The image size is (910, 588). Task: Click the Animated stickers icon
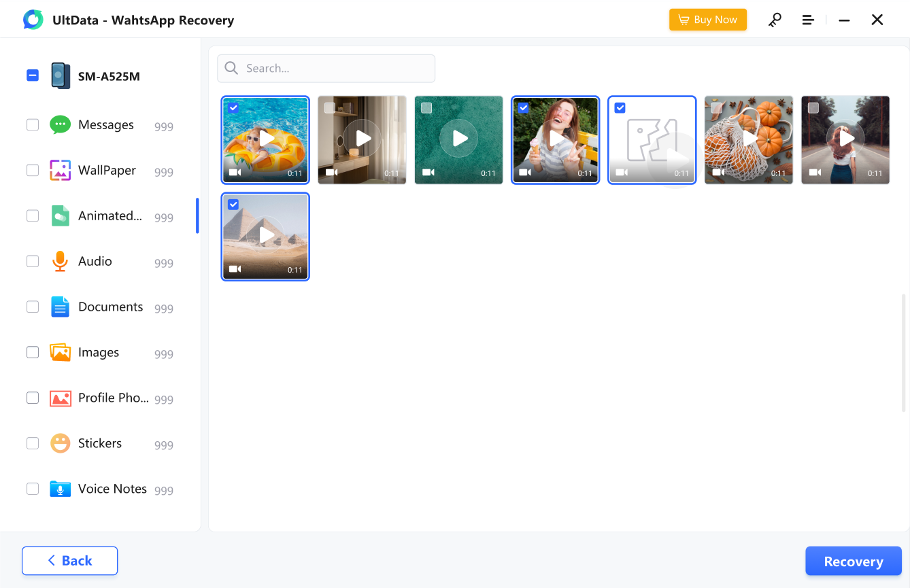click(x=60, y=215)
